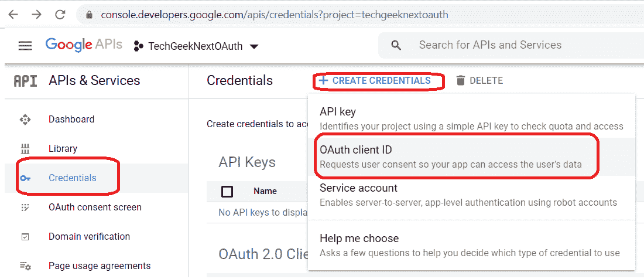This screenshot has width=644, height=279.
Task: Click the Name column header
Action: (265, 191)
